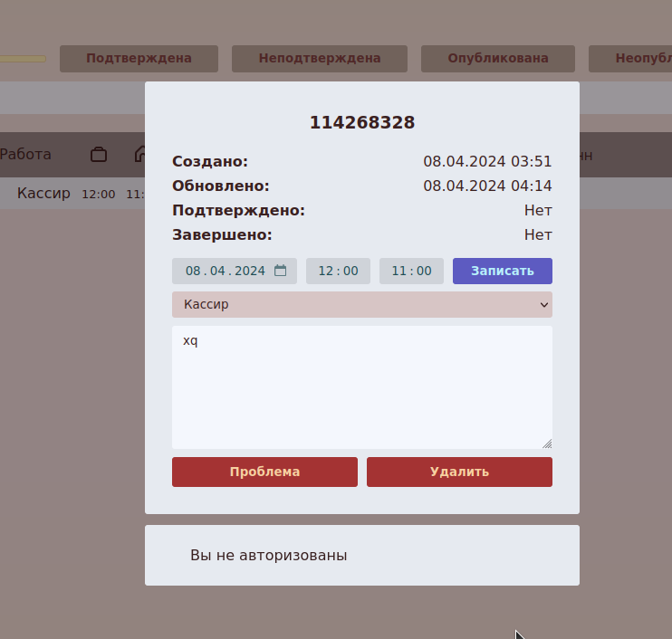Toggle the Опубликована filter
Image resolution: width=672 pixels, height=639 pixels.
tap(497, 58)
